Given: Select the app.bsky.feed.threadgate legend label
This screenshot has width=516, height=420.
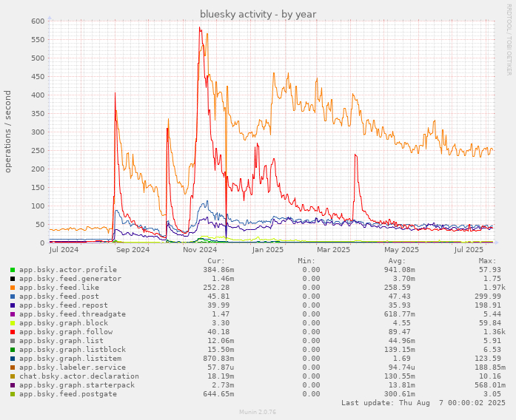Looking at the screenshot, I should point(72,314).
